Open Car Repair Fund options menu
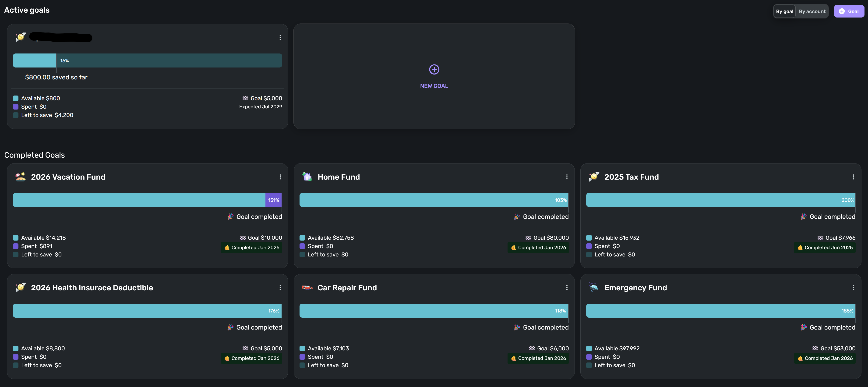 (567, 288)
